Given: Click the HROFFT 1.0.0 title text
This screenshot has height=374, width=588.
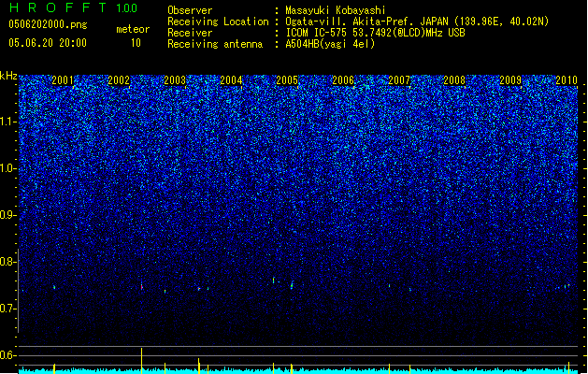Looking at the screenshot, I should click(74, 7).
